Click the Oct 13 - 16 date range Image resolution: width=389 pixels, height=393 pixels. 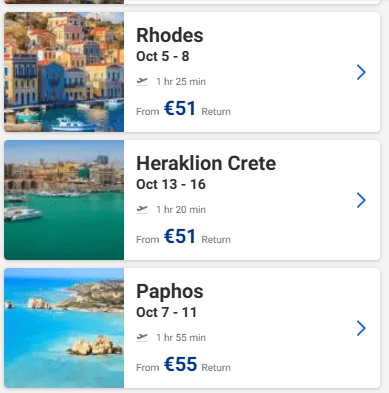171,184
